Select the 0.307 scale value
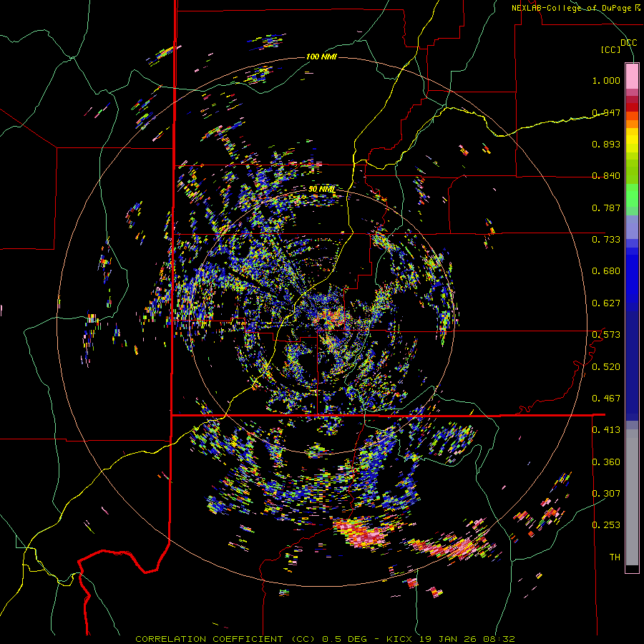Screen dimensions: 644x644 click(x=606, y=494)
